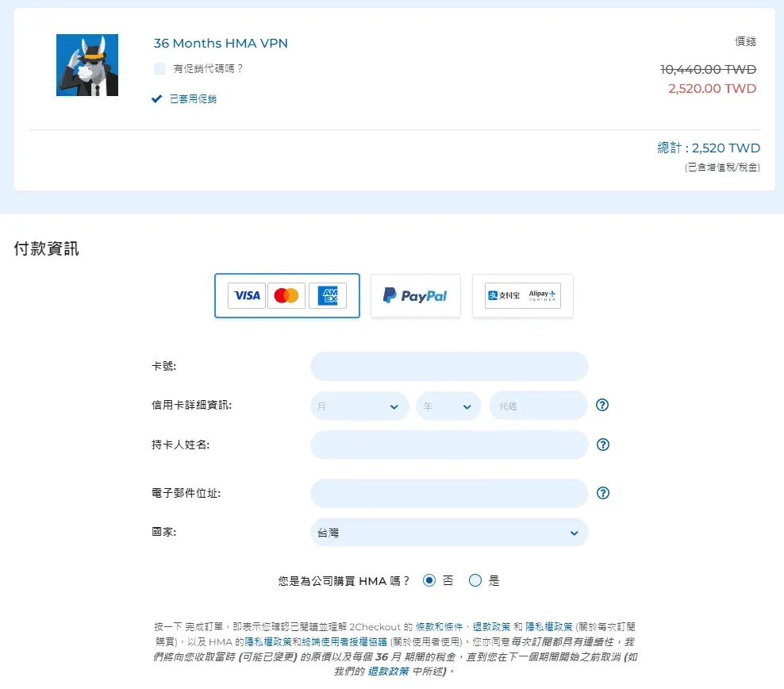
Task: Click the crossed-out price 10,440.00 TWD
Action: click(x=708, y=70)
